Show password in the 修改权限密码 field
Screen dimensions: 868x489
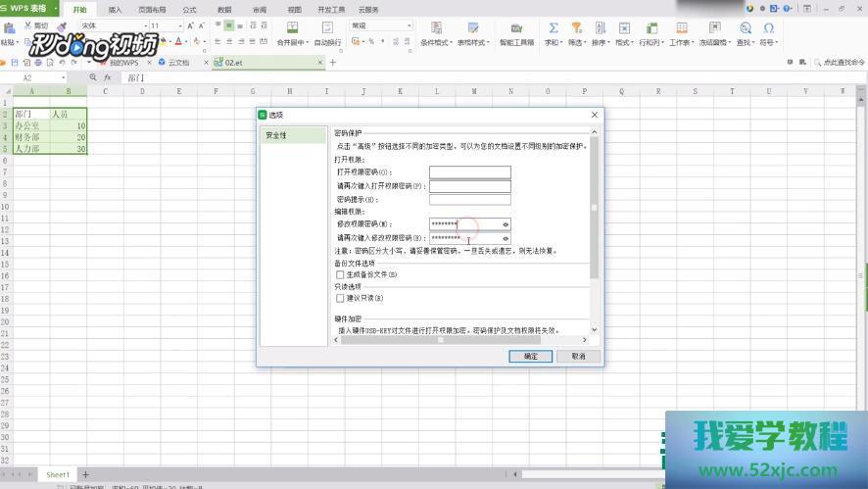point(506,224)
